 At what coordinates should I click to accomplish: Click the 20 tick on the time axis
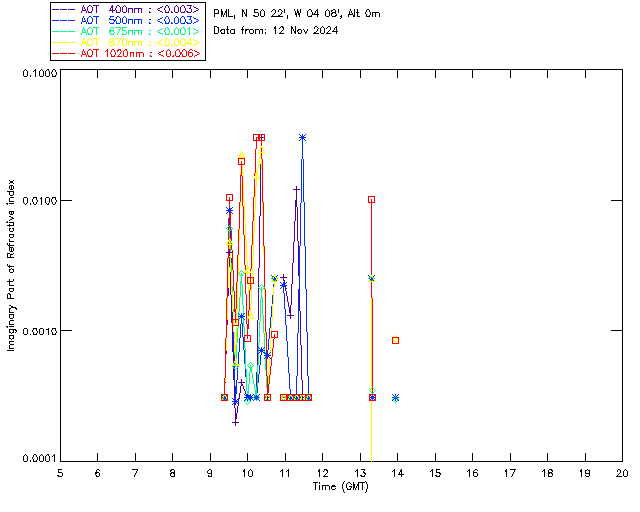point(622,472)
